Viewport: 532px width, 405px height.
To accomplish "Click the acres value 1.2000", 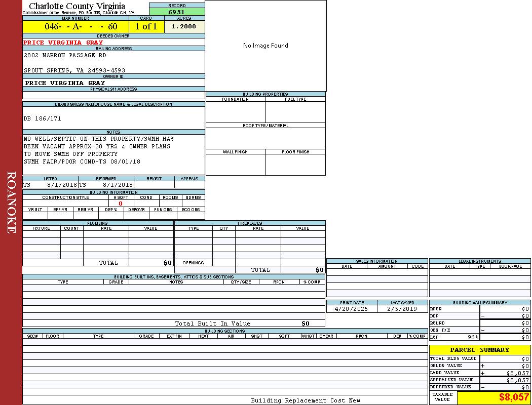I will pos(184,27).
